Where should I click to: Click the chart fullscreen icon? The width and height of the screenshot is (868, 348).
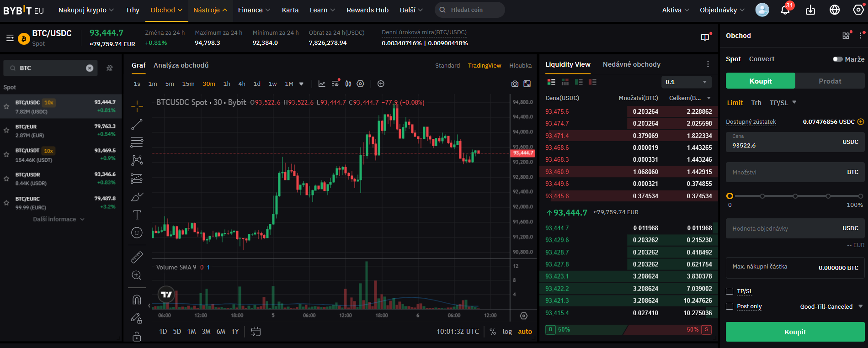pos(527,84)
